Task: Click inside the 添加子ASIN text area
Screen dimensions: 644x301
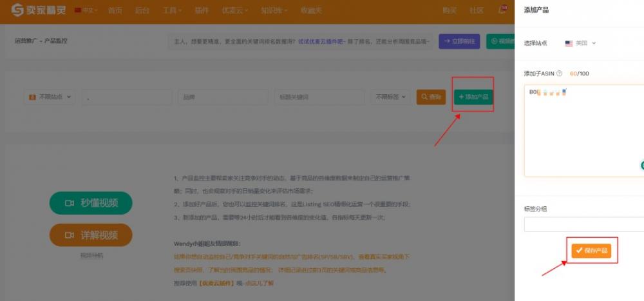Action: tap(583, 135)
